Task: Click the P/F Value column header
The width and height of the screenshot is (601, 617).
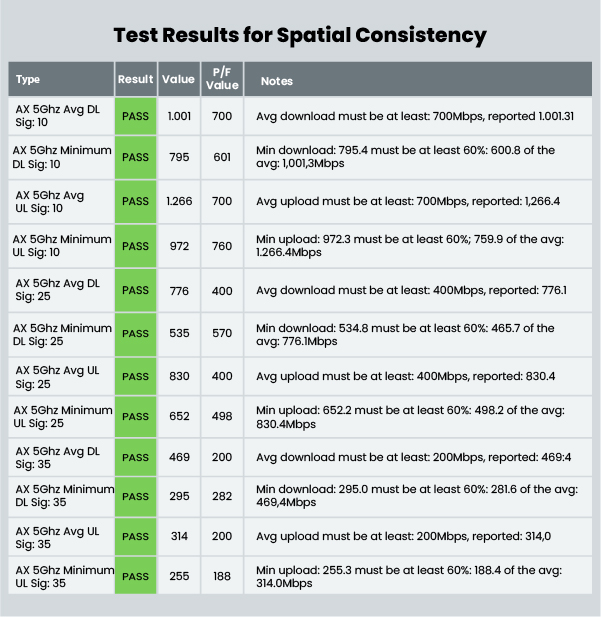Action: 222,80
